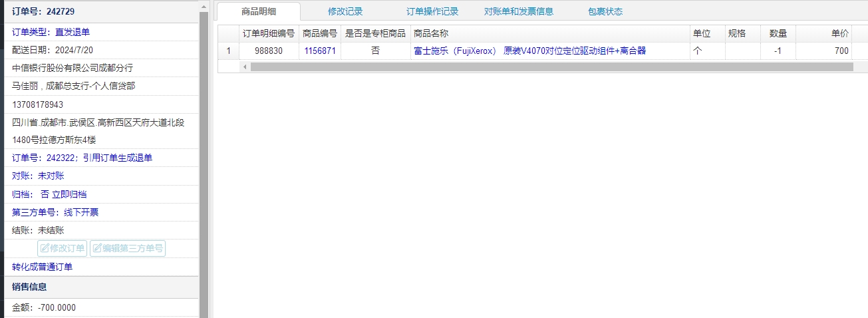Click the 否 cell in 专柜商品 column
The width and height of the screenshot is (868, 318).
tap(375, 51)
